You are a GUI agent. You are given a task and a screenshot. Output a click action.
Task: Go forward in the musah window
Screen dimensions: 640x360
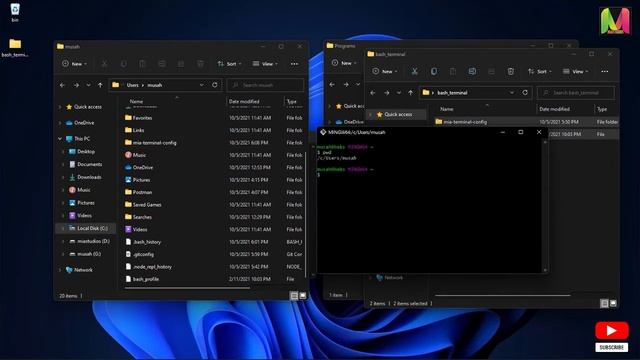tap(76, 85)
